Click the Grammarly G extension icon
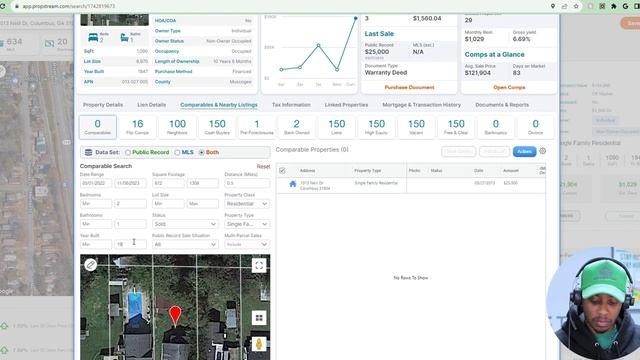 point(625,6)
